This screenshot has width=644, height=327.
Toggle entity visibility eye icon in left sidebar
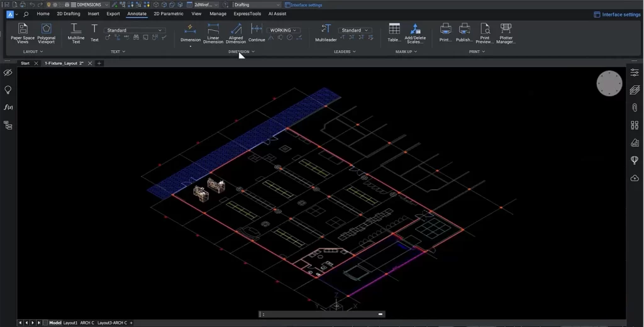pyautogui.click(x=8, y=73)
